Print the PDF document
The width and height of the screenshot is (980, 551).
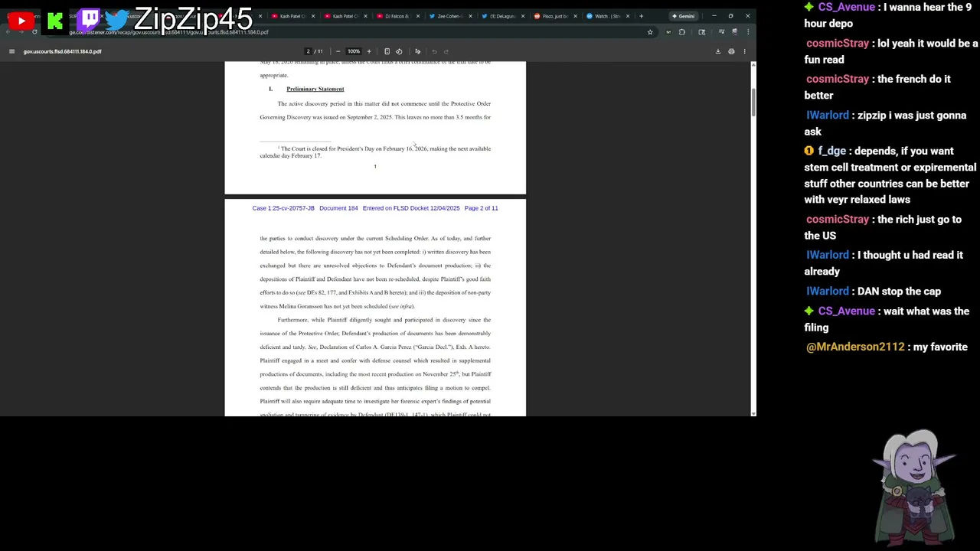pyautogui.click(x=731, y=51)
